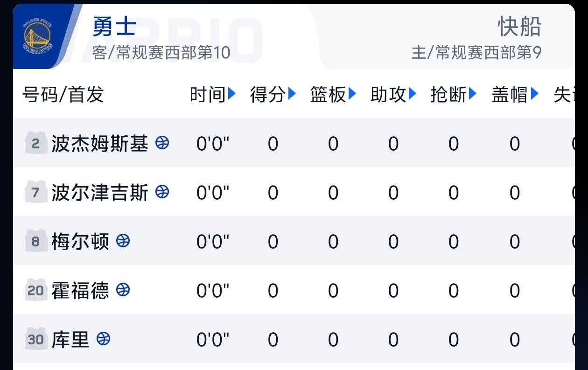Click the Golden State Warriors team logo
588x370 pixels.
point(35,35)
